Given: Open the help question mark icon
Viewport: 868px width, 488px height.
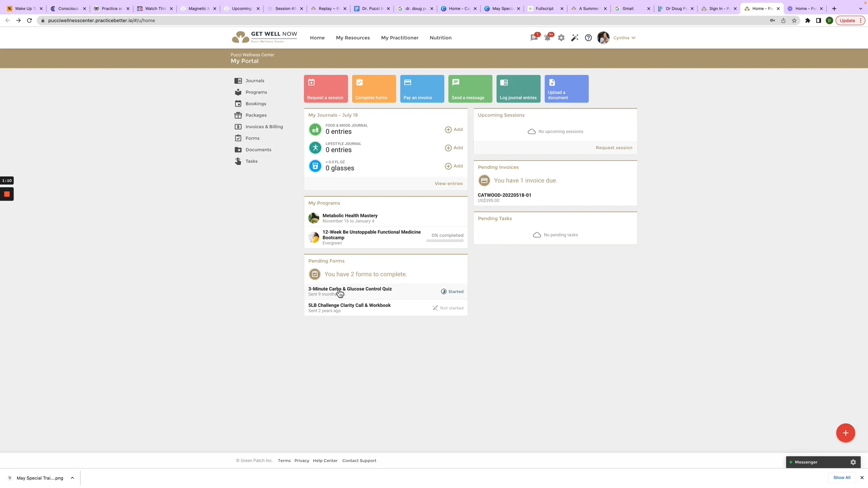Looking at the screenshot, I should click(x=588, y=38).
